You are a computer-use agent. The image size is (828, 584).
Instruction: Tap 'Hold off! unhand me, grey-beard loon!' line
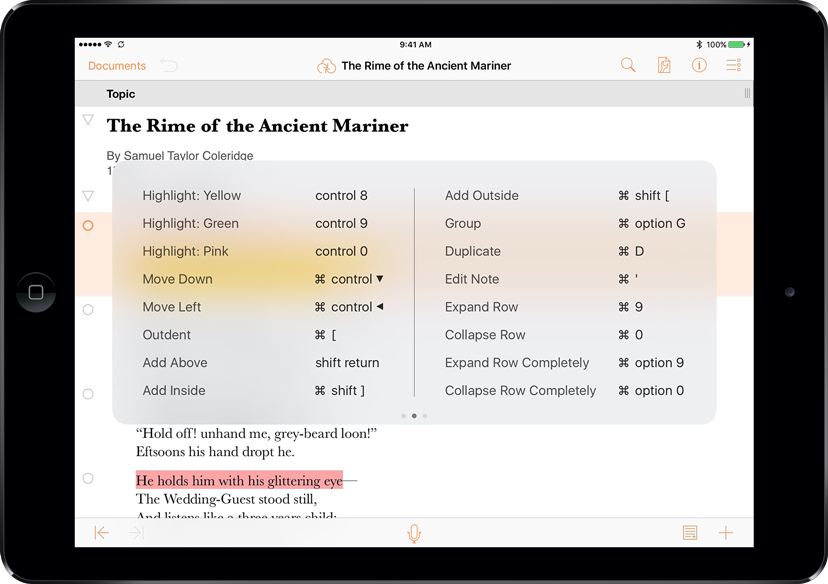256,434
